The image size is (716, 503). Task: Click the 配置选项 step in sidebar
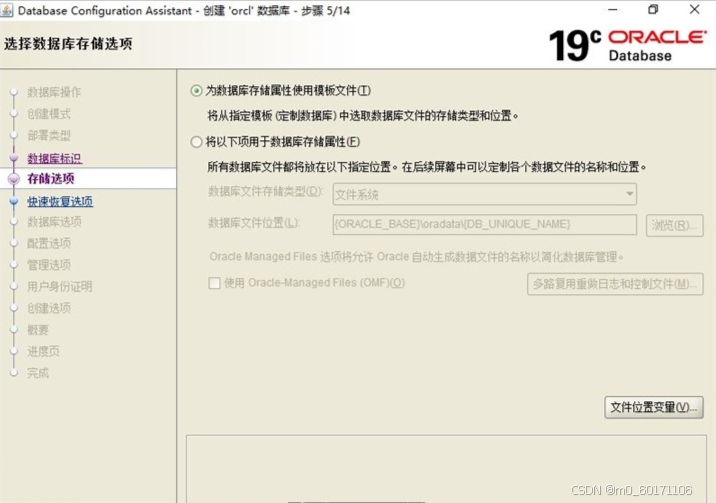49,243
